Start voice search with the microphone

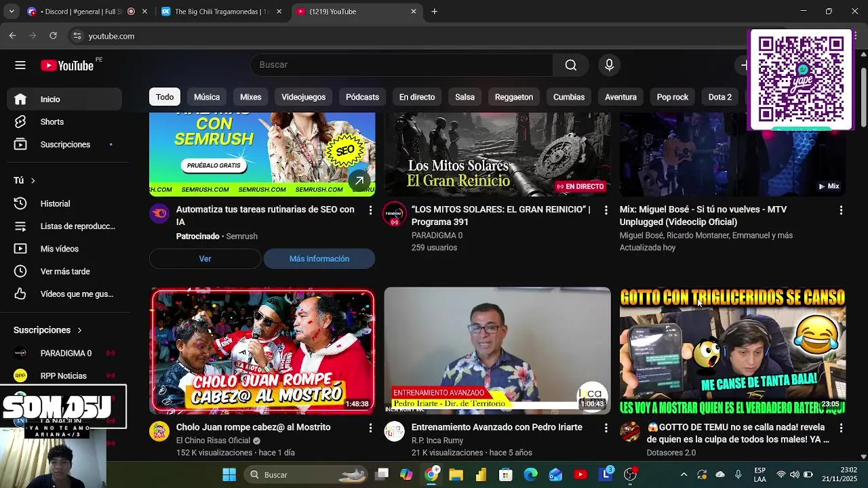click(x=609, y=65)
